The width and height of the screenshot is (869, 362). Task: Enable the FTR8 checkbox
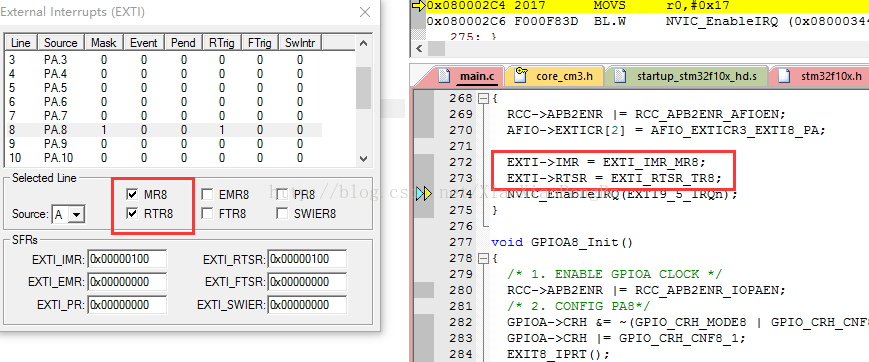click(207, 213)
